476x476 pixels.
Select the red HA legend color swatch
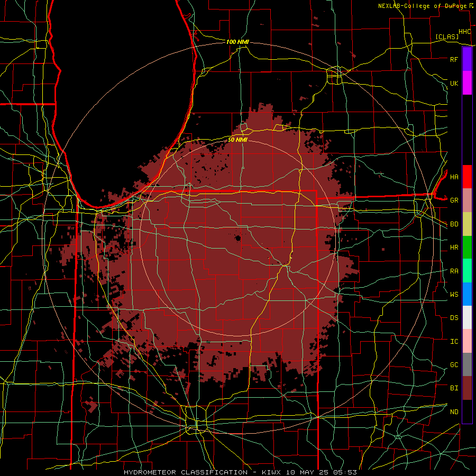(x=467, y=177)
